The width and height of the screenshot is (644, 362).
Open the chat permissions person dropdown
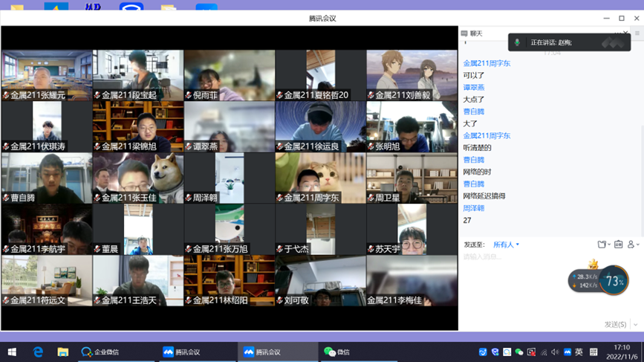click(x=633, y=245)
